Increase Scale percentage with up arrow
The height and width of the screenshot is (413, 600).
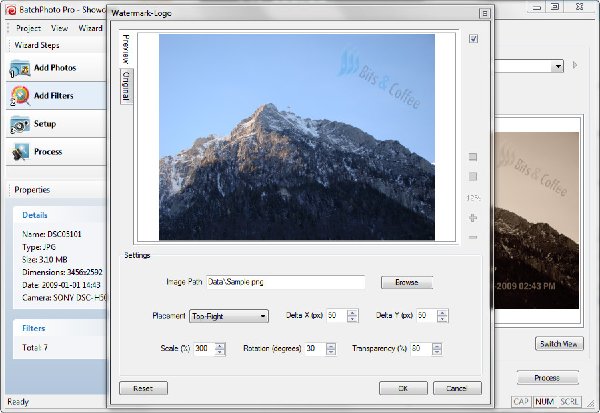tap(220, 345)
